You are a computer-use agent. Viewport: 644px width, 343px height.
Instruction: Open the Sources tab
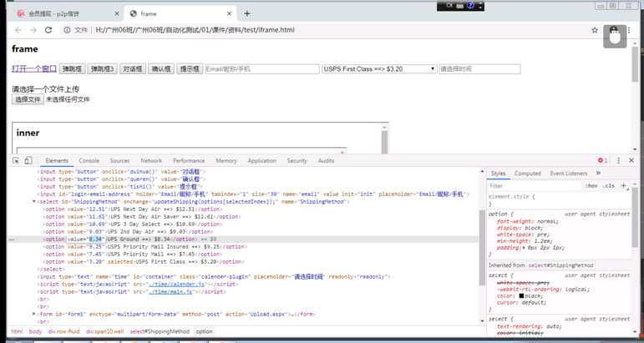pos(120,160)
